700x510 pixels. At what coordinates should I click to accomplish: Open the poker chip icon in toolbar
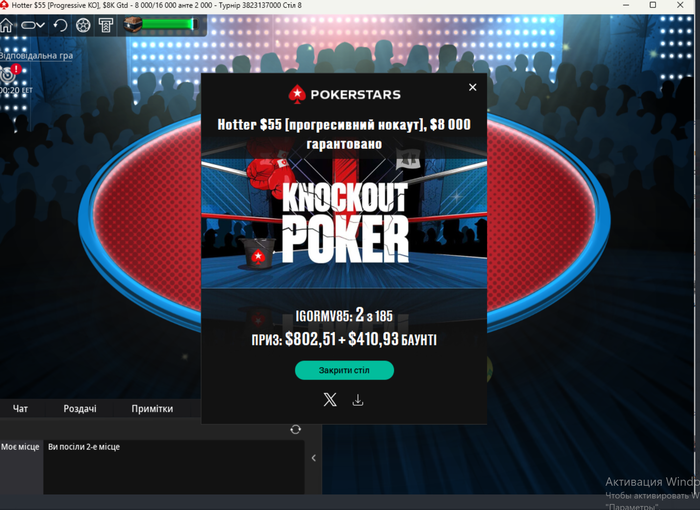[x=83, y=25]
